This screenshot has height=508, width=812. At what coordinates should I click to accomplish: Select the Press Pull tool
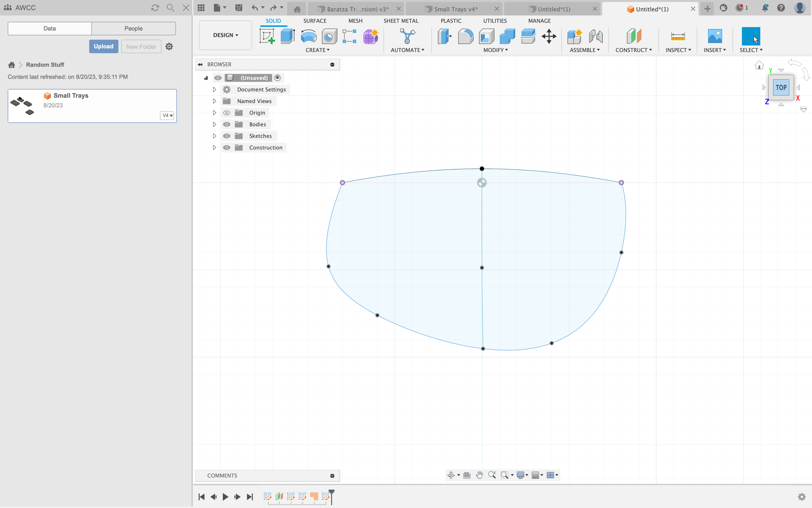445,36
